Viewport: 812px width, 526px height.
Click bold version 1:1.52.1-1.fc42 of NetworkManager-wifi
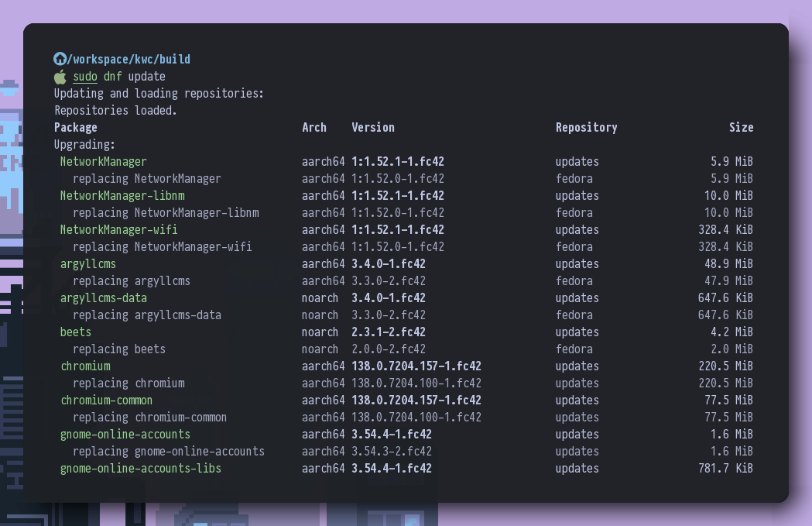[398, 229]
